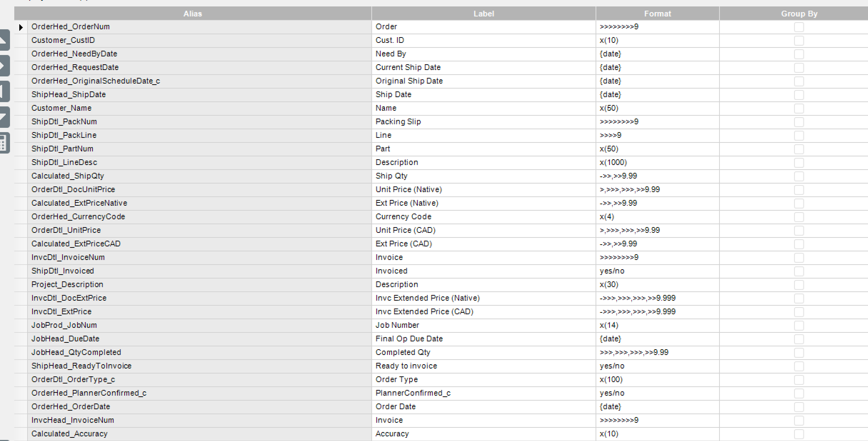Select the ShipDtl_LineDesc alias cell
The image size is (868, 441).
point(200,162)
